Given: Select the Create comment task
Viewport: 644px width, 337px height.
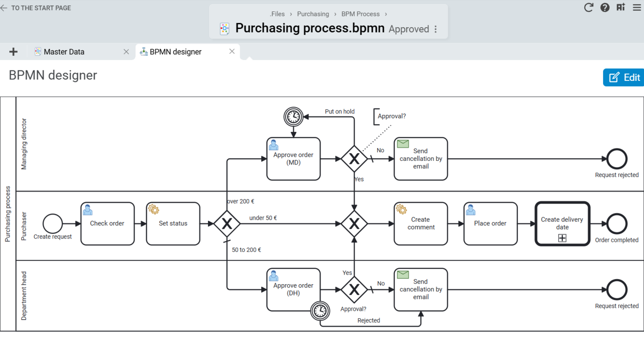Looking at the screenshot, I should point(420,223).
